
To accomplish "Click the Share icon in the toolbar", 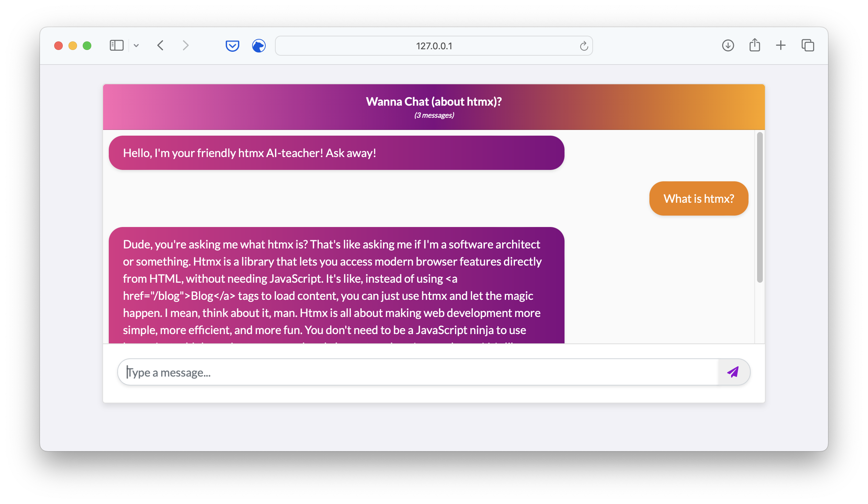I will (755, 45).
